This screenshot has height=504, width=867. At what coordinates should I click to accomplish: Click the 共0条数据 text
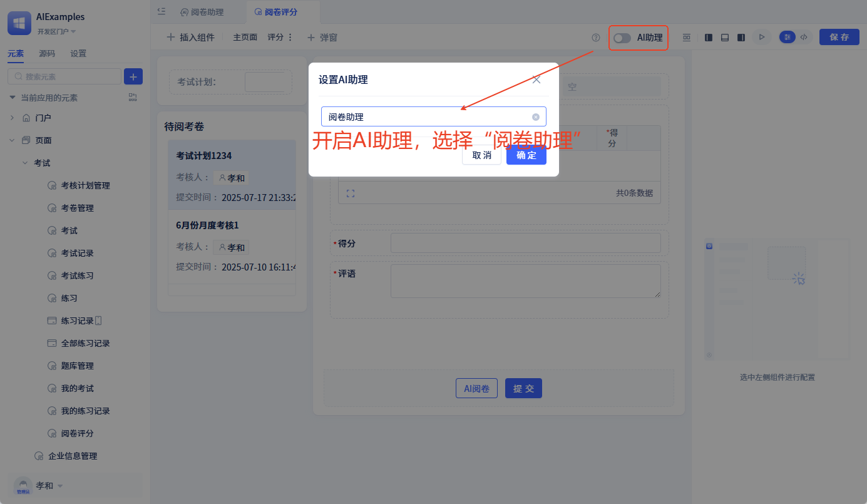(634, 193)
